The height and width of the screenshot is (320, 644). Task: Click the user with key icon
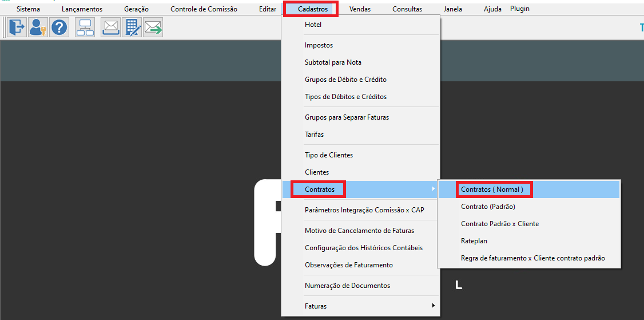tap(38, 27)
